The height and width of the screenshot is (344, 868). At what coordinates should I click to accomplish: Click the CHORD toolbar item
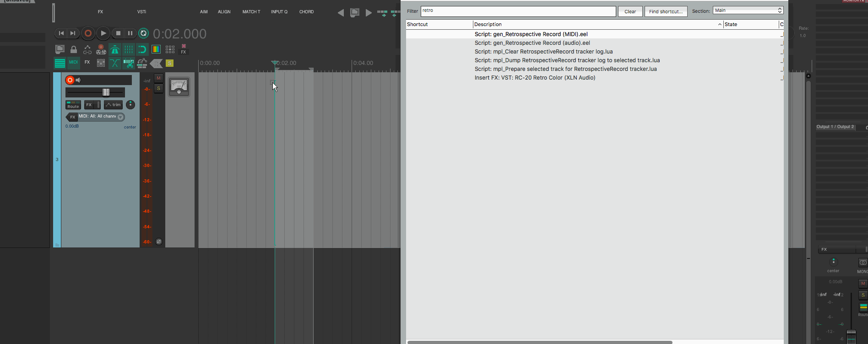pos(306,12)
